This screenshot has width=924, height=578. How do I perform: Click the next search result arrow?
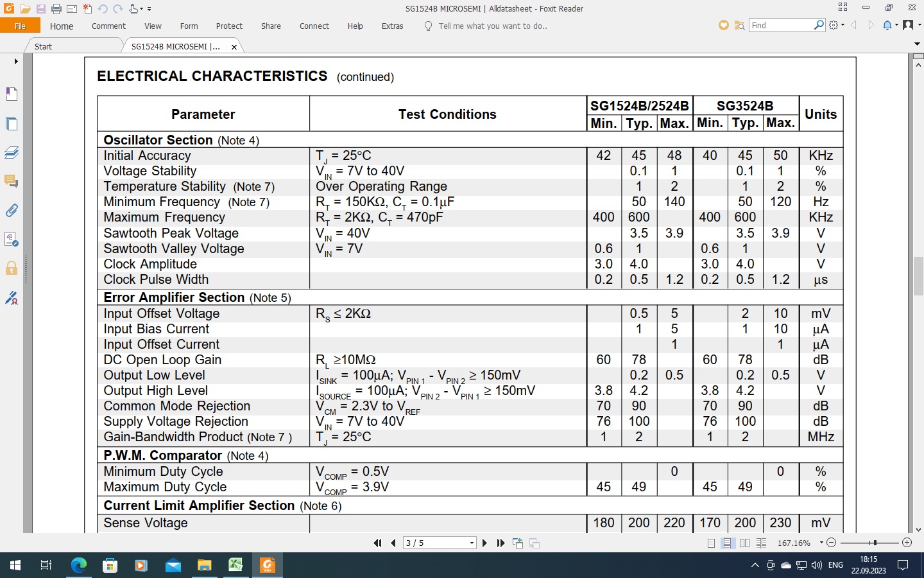tap(871, 25)
